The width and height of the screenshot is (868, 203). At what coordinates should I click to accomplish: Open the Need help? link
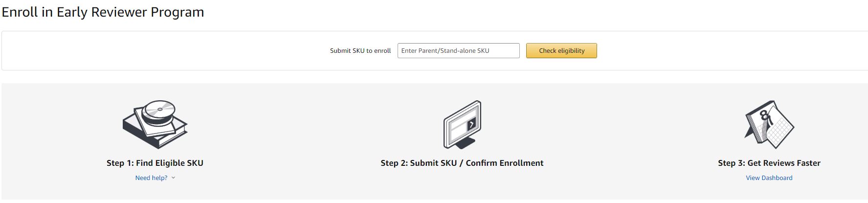coord(151,178)
